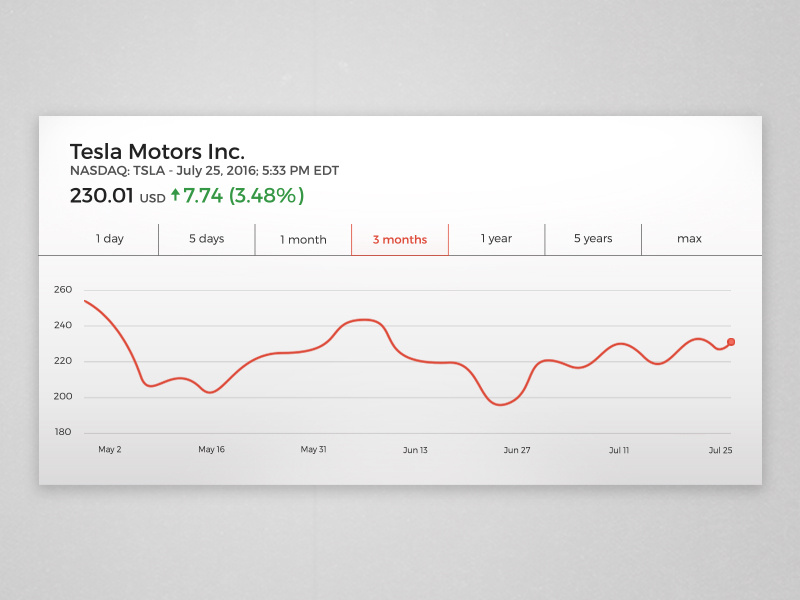Click the 180 y-axis label
The height and width of the screenshot is (600, 800).
click(63, 432)
